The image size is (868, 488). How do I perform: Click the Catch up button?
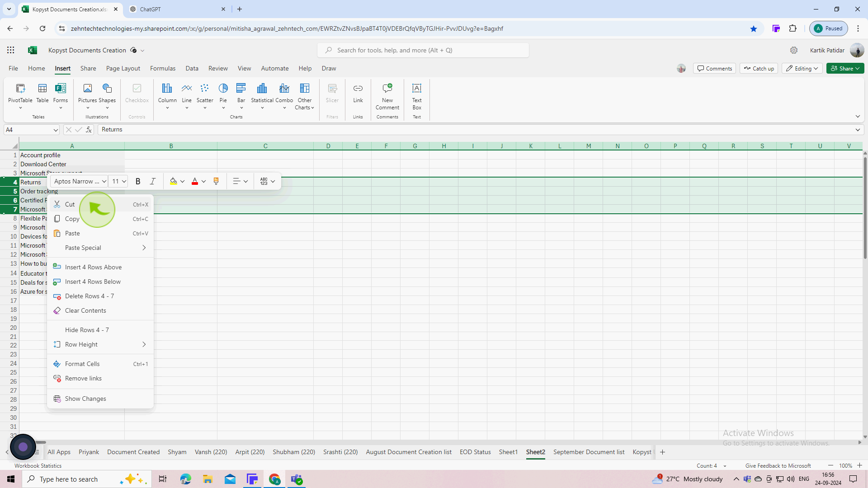(759, 69)
